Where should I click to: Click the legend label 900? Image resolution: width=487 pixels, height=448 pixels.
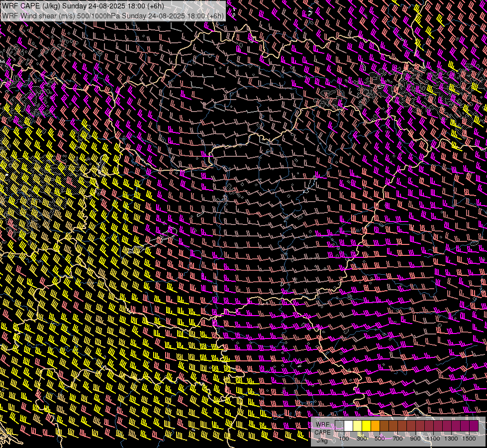[415, 439]
